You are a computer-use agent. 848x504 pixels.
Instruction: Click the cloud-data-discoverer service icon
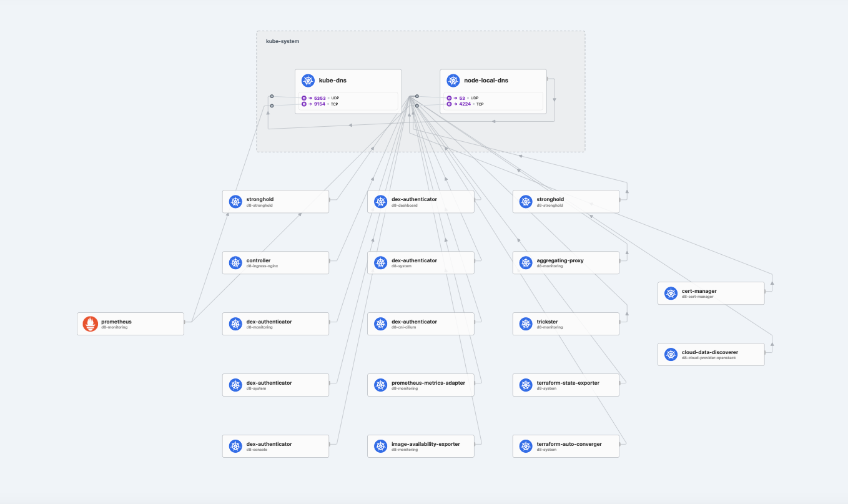click(671, 355)
